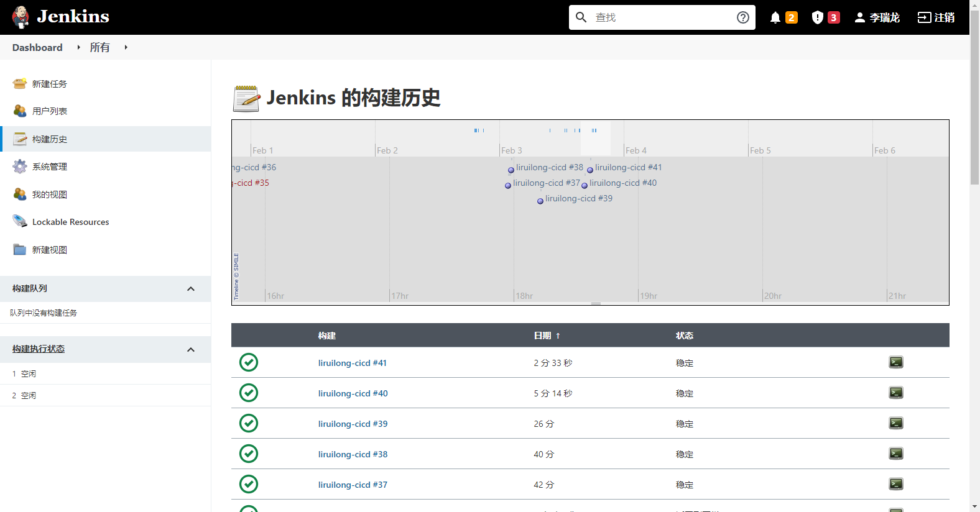This screenshot has width=980, height=512.
Task: Click success status icon for build #40
Action: (x=249, y=393)
